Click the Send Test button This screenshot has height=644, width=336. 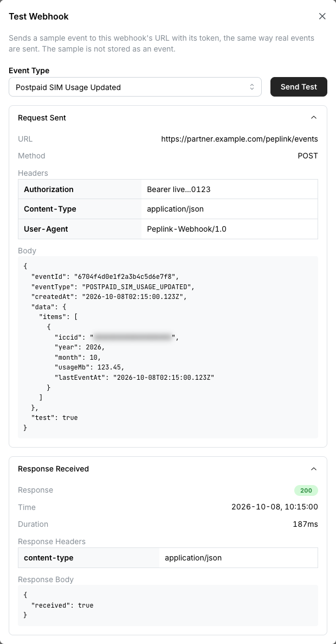click(299, 87)
